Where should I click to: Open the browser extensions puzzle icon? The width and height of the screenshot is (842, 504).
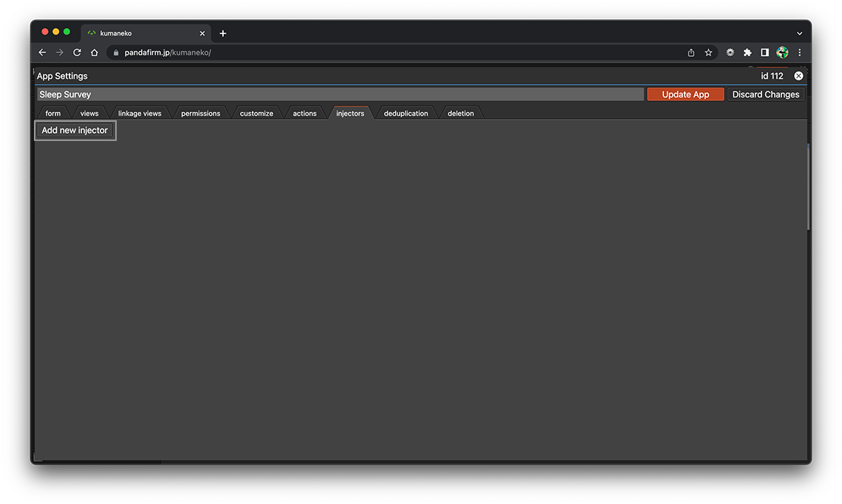tap(747, 52)
